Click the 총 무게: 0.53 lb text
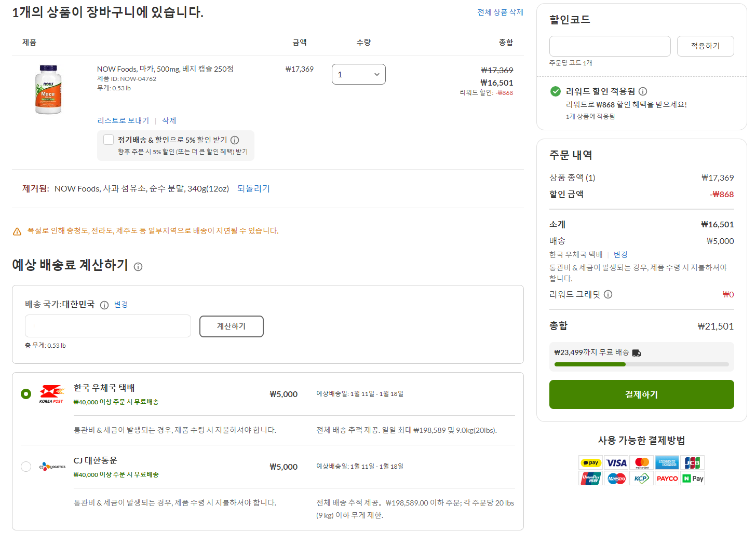The image size is (756, 546). point(45,346)
